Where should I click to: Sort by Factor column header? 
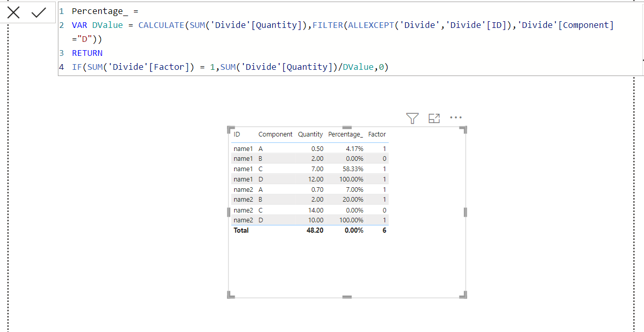(377, 134)
